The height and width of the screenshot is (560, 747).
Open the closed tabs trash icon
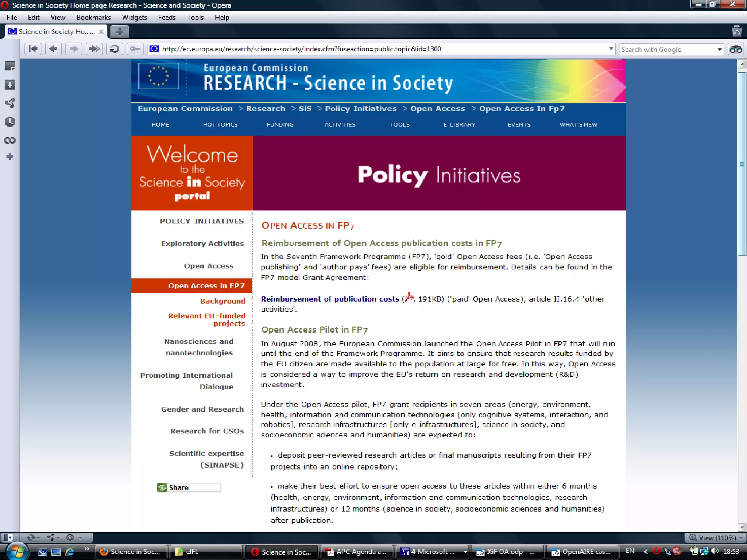[737, 32]
